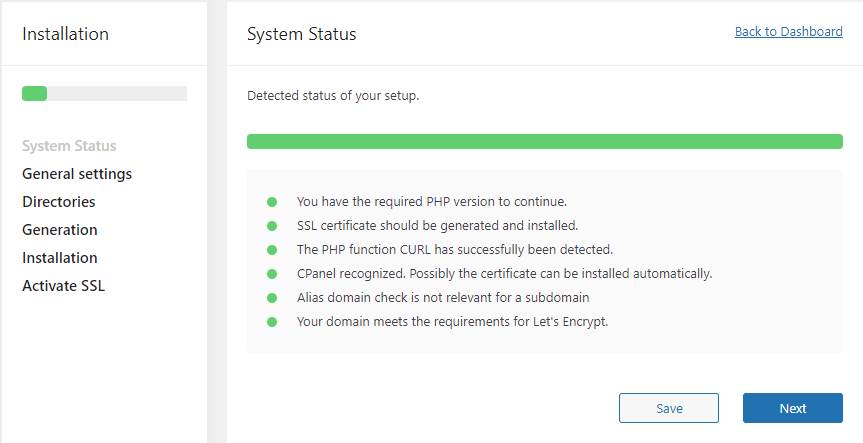Follow the Back to Dashboard link

coord(788,32)
